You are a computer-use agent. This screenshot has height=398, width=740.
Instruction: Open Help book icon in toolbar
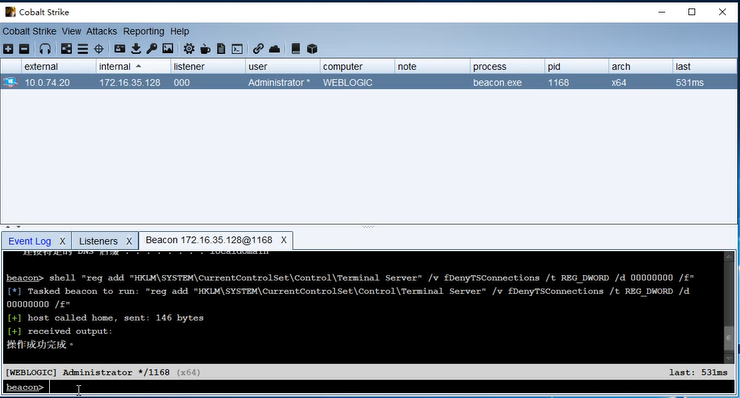click(x=295, y=49)
